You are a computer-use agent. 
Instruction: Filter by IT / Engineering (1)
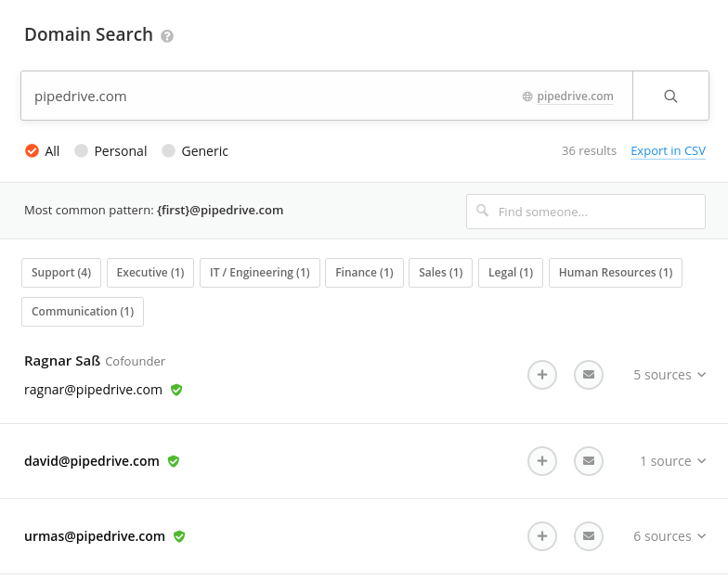[x=260, y=273]
